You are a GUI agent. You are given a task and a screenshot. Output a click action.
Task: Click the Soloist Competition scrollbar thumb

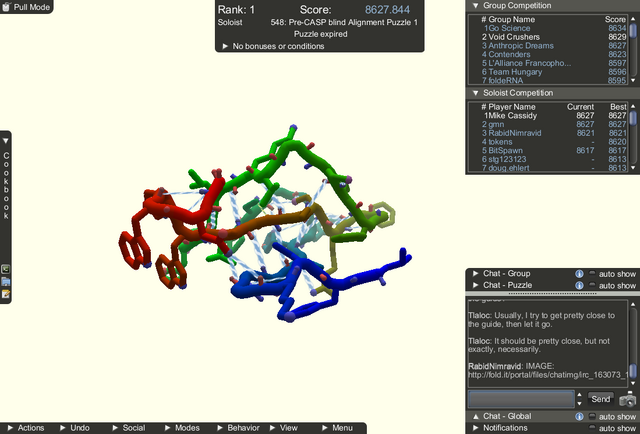point(633,119)
